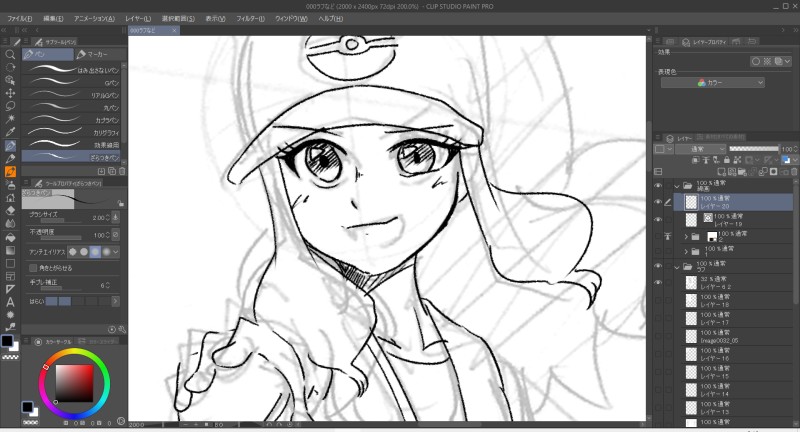Toggle visibility of レイヤー 19

click(658, 220)
